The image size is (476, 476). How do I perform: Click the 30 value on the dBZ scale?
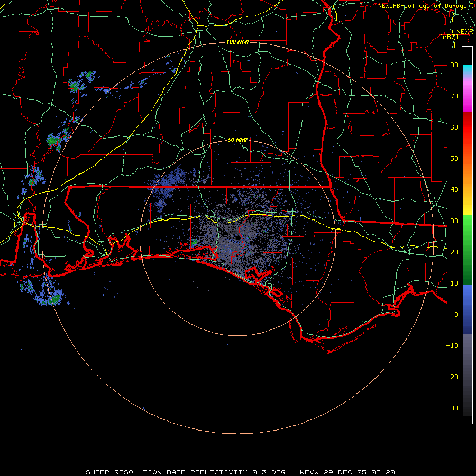click(x=454, y=221)
